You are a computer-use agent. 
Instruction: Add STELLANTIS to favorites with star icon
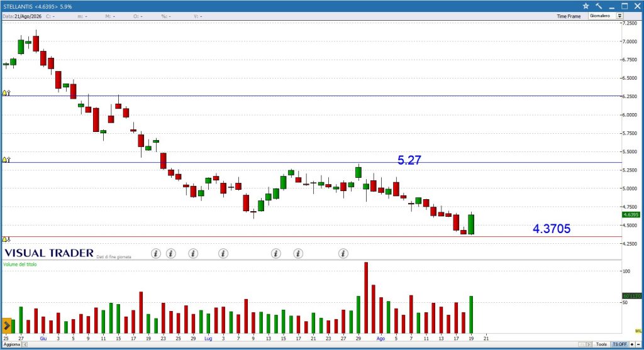[586, 6]
